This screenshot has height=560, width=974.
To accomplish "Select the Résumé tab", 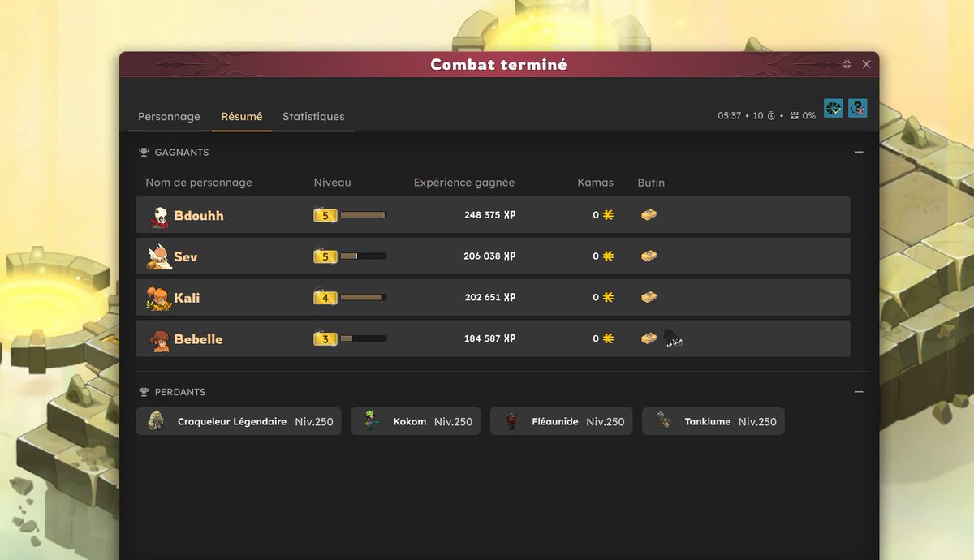I will tap(242, 117).
